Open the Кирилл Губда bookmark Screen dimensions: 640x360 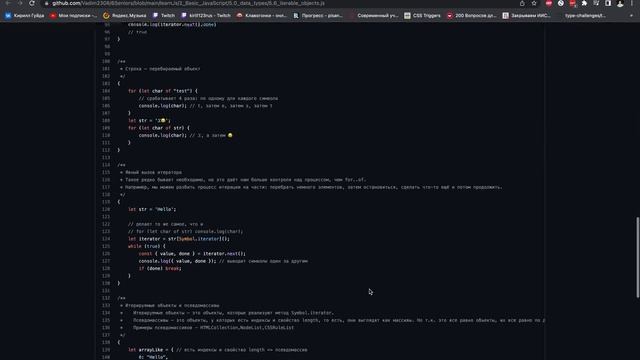[x=24, y=16]
